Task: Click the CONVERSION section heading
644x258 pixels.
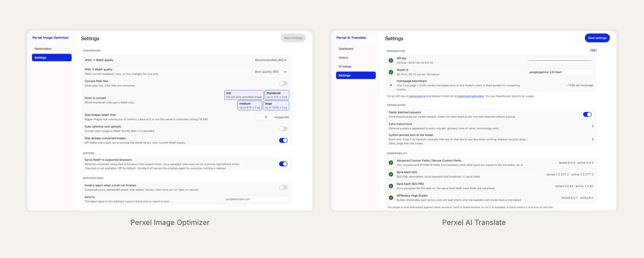Action: tap(91, 50)
